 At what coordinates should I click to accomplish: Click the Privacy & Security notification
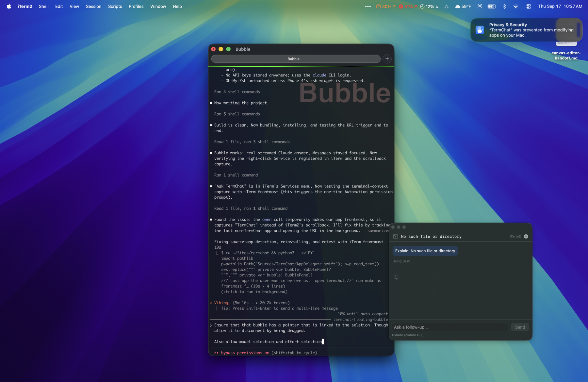(x=526, y=30)
